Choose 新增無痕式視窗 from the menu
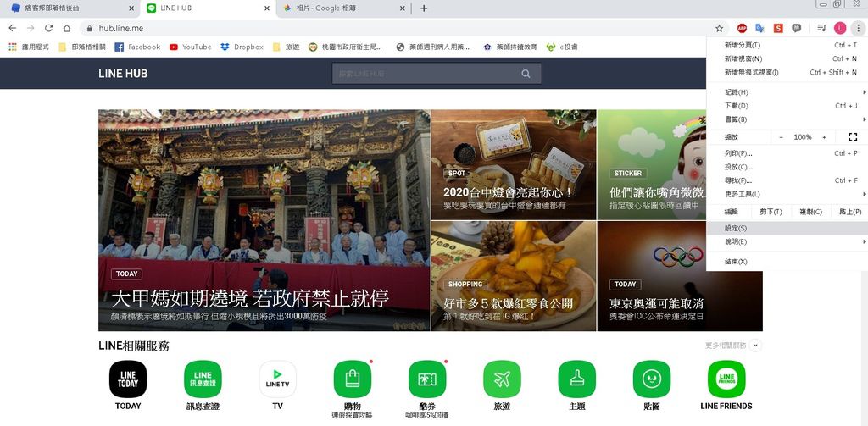 [x=763, y=73]
